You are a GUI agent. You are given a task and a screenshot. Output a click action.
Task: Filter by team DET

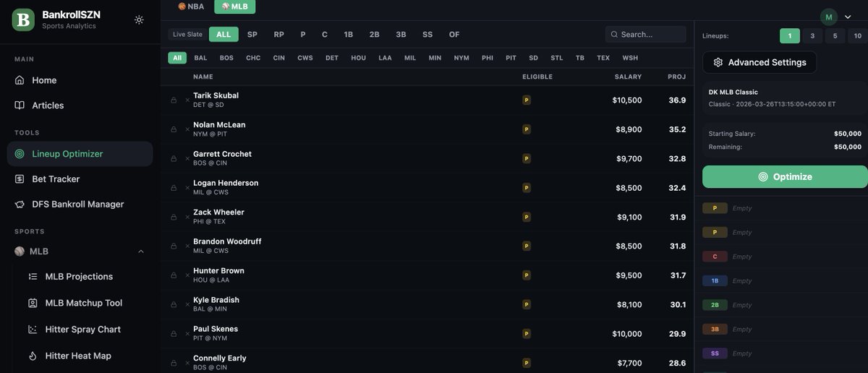coord(332,58)
